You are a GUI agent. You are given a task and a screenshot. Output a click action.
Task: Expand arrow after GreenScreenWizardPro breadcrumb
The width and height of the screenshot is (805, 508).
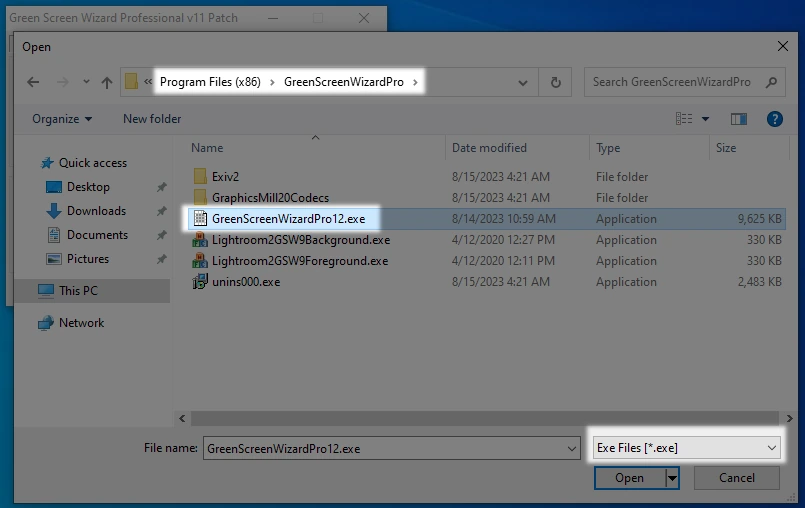tap(415, 82)
